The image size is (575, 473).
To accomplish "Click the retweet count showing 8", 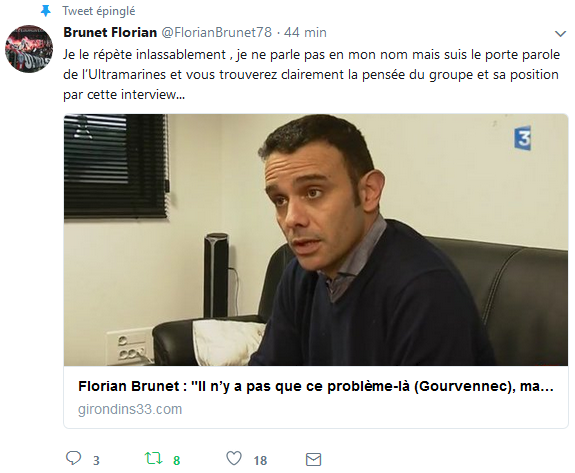I will click(176, 461).
